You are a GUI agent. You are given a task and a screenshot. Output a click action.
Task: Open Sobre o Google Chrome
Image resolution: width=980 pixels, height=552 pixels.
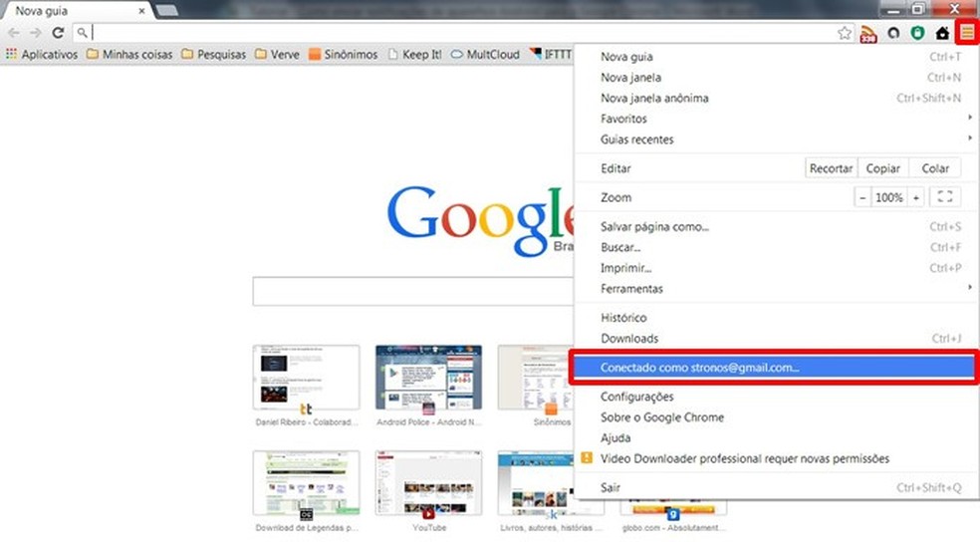pos(776,416)
